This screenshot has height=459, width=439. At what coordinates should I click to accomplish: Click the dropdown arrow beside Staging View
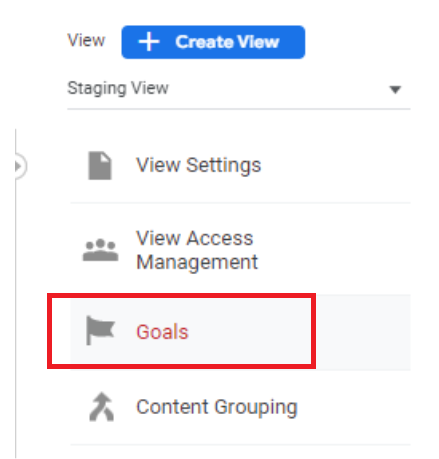click(x=395, y=89)
